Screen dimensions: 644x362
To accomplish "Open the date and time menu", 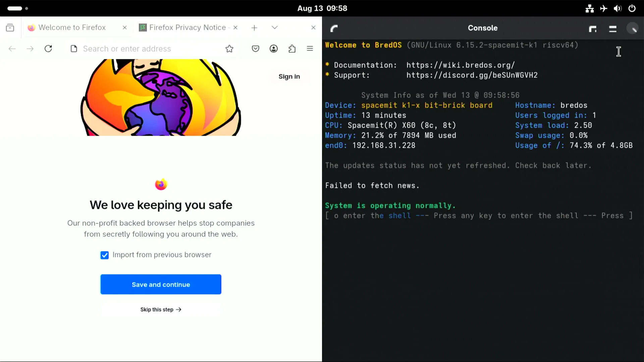I will tap(322, 8).
